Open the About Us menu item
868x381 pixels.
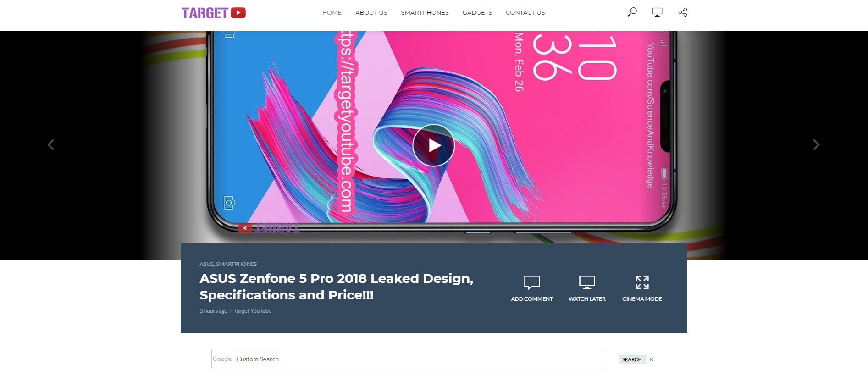(371, 12)
